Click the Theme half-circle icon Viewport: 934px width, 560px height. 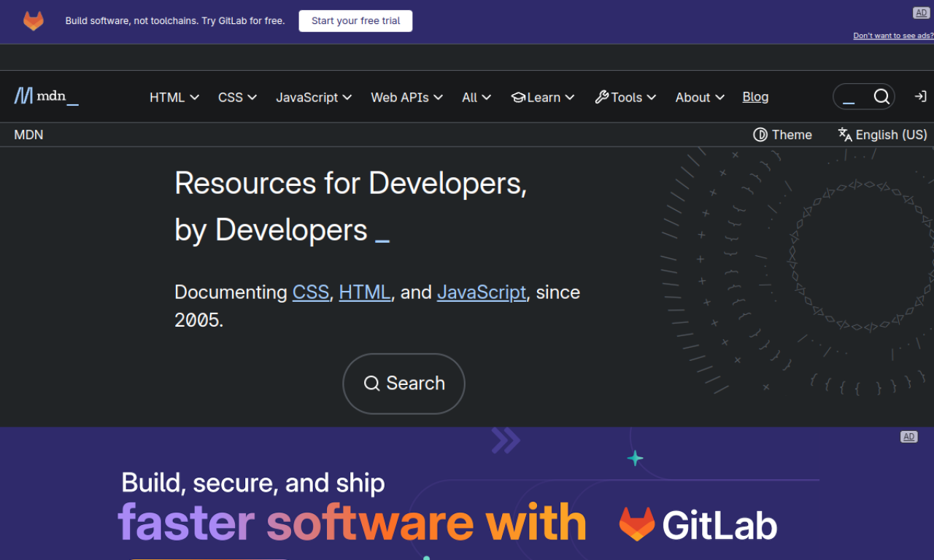pyautogui.click(x=760, y=135)
